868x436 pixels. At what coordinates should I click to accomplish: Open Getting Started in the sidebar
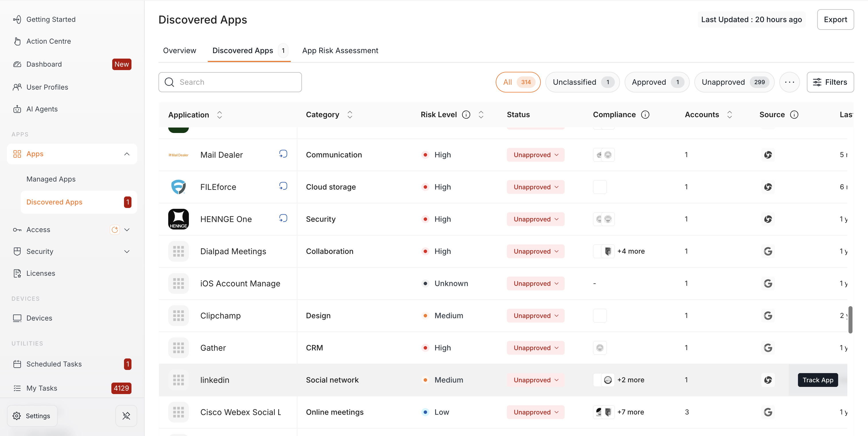44,19
